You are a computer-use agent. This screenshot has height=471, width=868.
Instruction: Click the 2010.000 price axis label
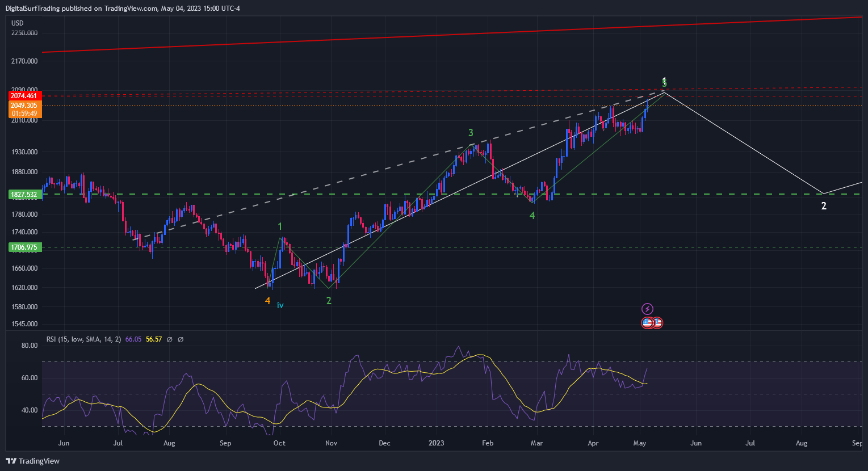[x=24, y=120]
